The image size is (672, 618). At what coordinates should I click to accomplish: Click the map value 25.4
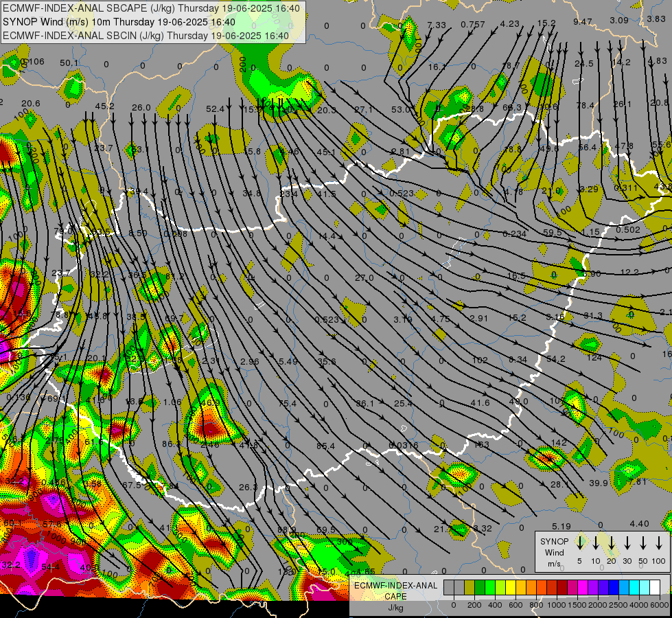[404, 404]
